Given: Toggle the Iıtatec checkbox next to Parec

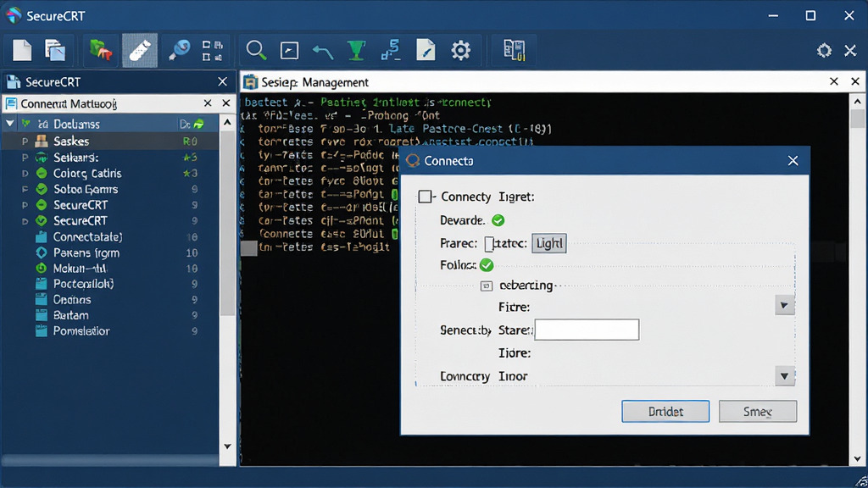Looking at the screenshot, I should (x=489, y=243).
